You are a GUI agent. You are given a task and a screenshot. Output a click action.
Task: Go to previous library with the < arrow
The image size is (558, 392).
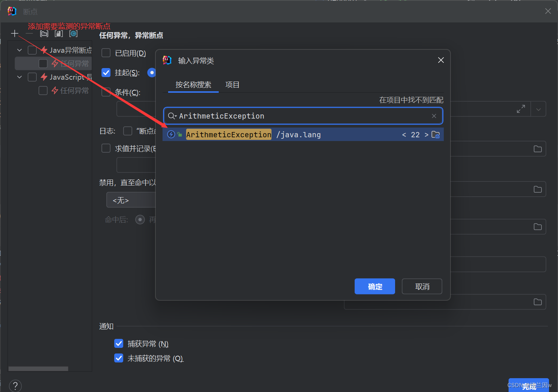tap(404, 135)
